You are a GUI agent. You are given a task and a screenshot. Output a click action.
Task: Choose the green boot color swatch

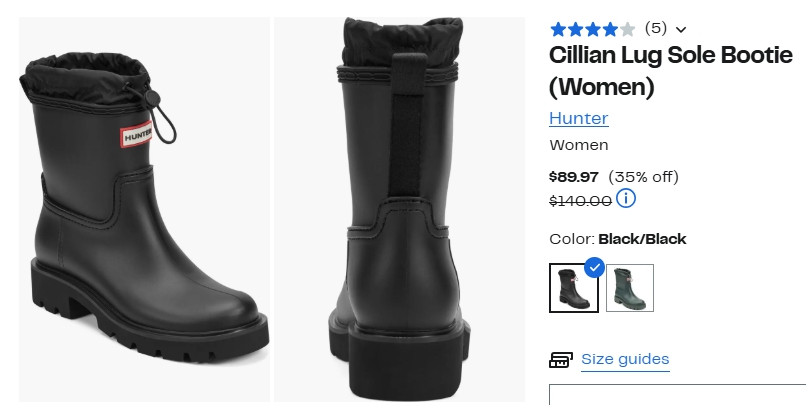point(629,288)
